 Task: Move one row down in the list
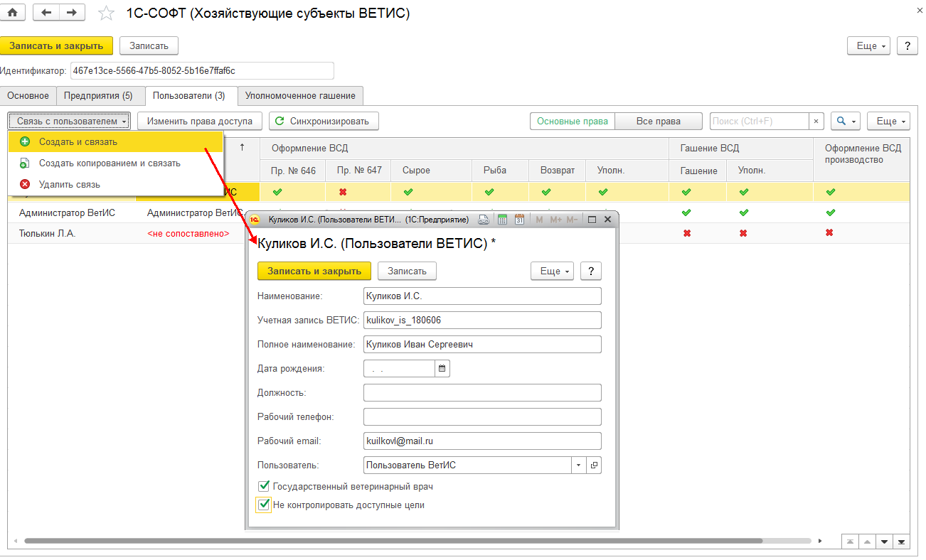pos(884,542)
